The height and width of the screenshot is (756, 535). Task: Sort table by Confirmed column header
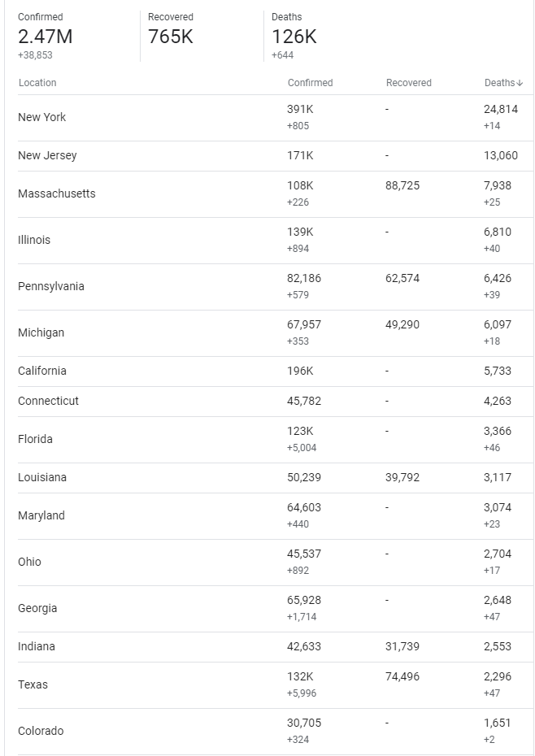coord(310,83)
